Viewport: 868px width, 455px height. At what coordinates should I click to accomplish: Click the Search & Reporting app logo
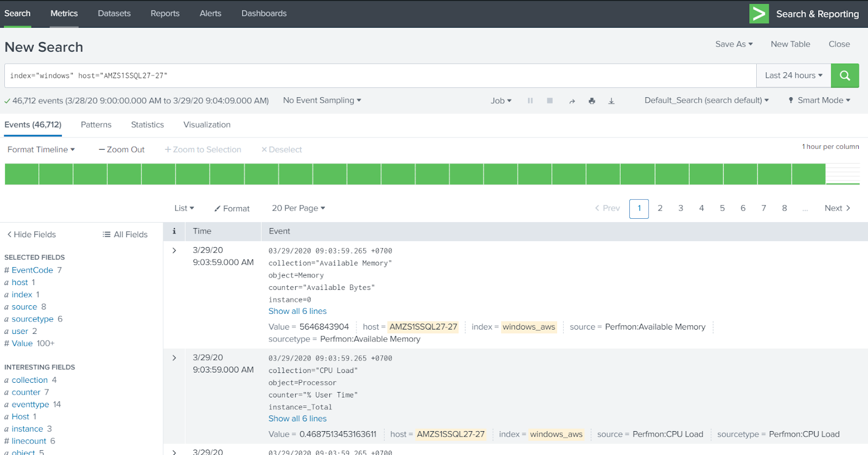point(759,14)
